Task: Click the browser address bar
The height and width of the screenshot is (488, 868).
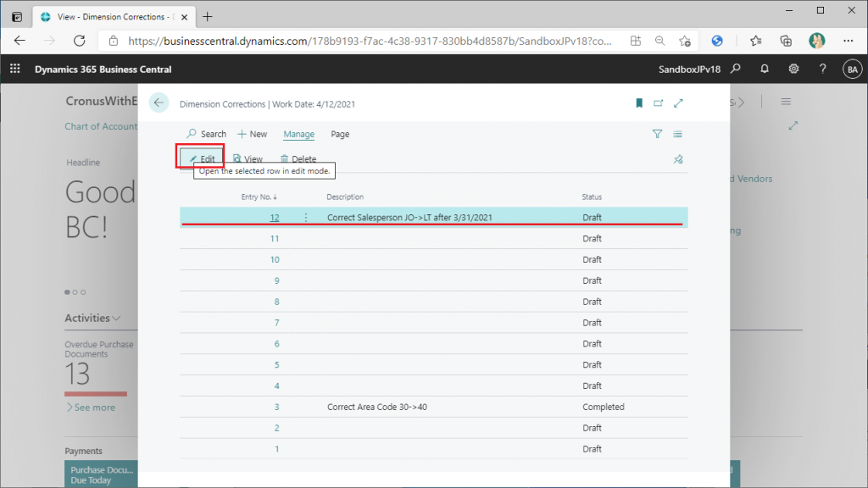Action: tap(364, 41)
